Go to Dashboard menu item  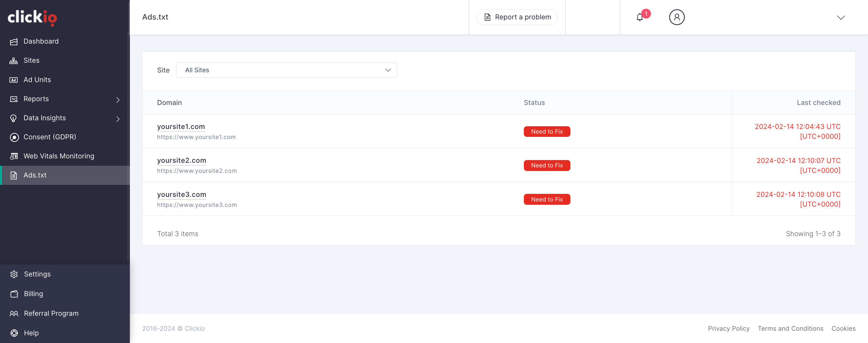[x=65, y=41]
